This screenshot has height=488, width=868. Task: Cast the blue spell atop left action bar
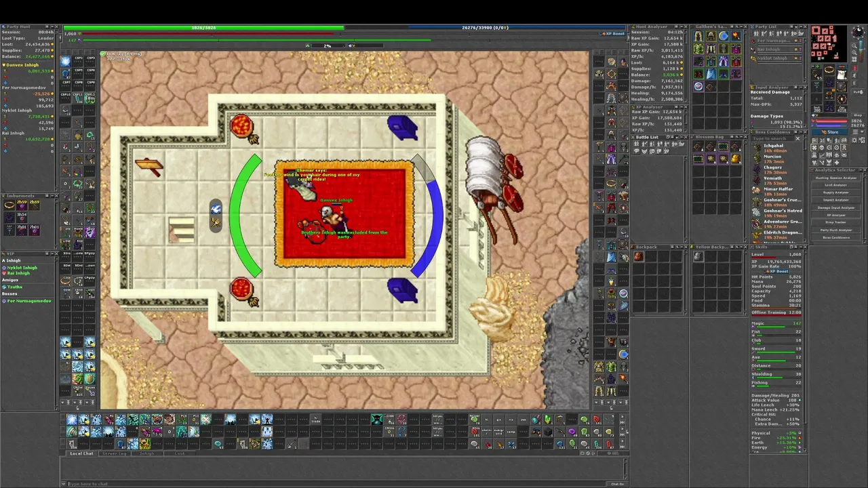pos(65,61)
